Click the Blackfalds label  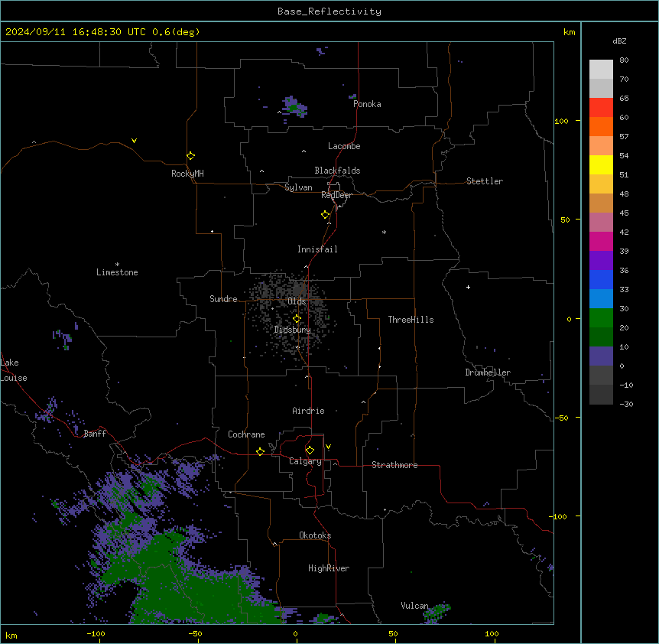[337, 171]
